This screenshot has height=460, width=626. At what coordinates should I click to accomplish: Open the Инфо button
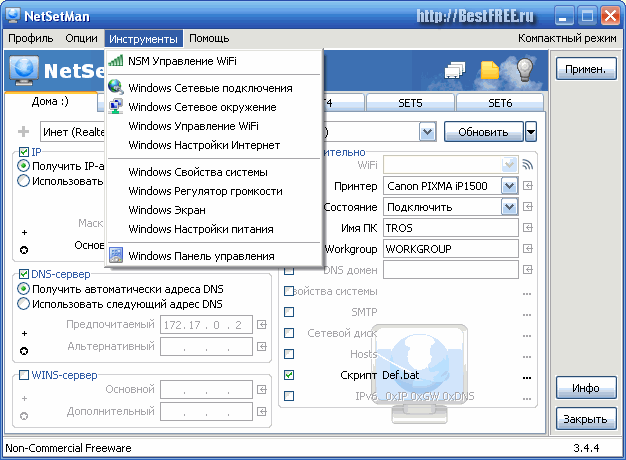[586, 388]
